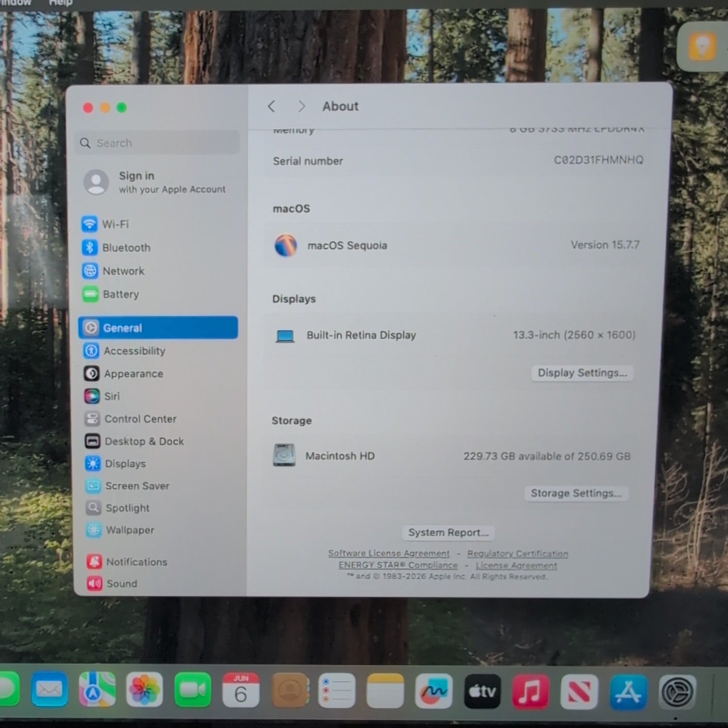Go back using the left chevron
The height and width of the screenshot is (728, 728).
pyautogui.click(x=272, y=106)
